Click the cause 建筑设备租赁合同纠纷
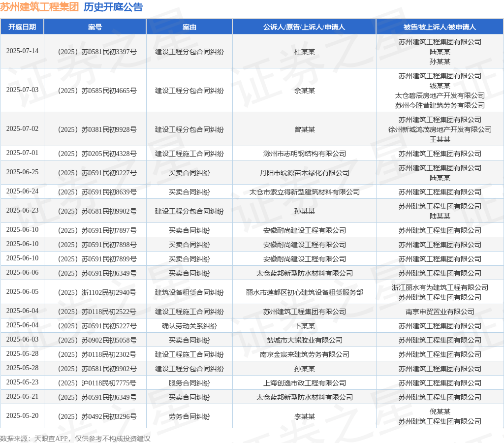This screenshot has height=443, width=504. tap(189, 292)
